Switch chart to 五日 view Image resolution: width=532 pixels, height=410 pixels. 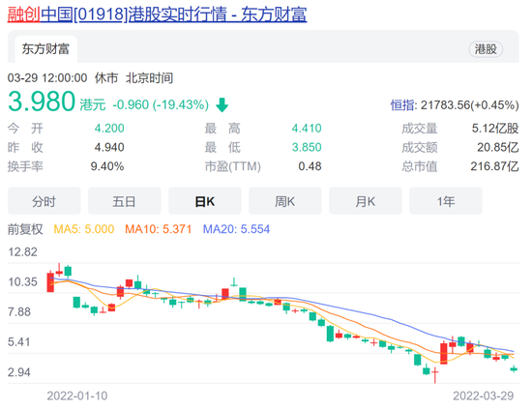coord(125,201)
